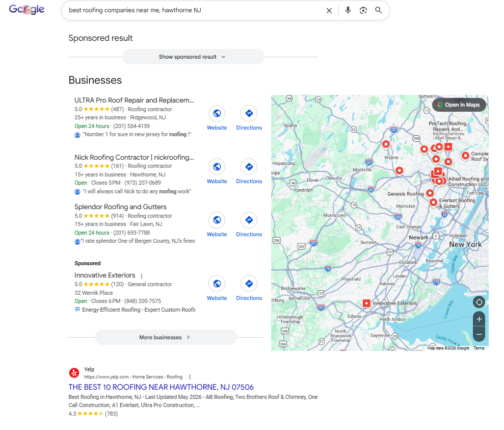Click the Yelp URL breadcrumb

coord(133,377)
